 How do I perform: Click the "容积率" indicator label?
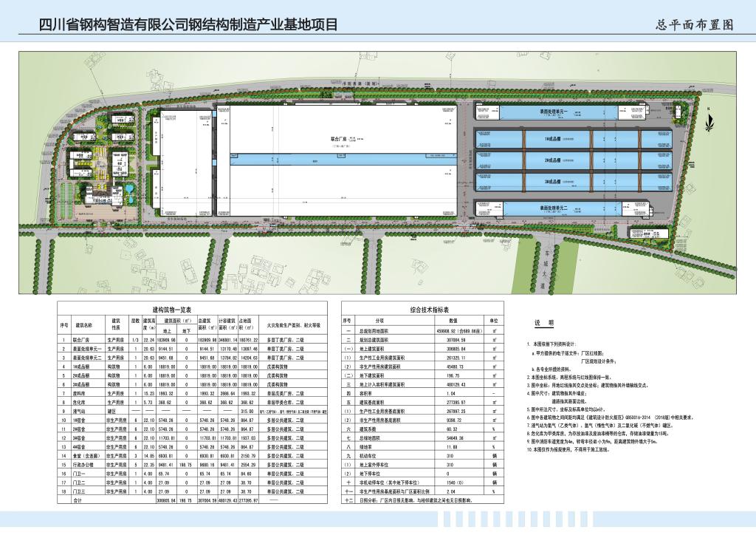pyautogui.click(x=366, y=394)
